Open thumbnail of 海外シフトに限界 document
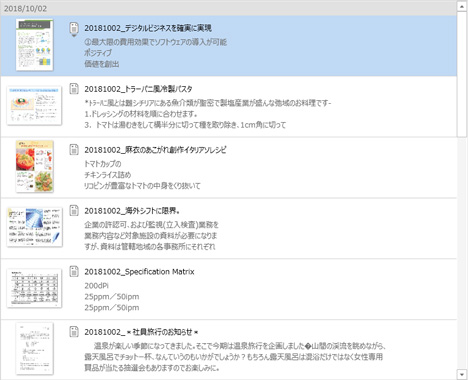 [x=34, y=227]
